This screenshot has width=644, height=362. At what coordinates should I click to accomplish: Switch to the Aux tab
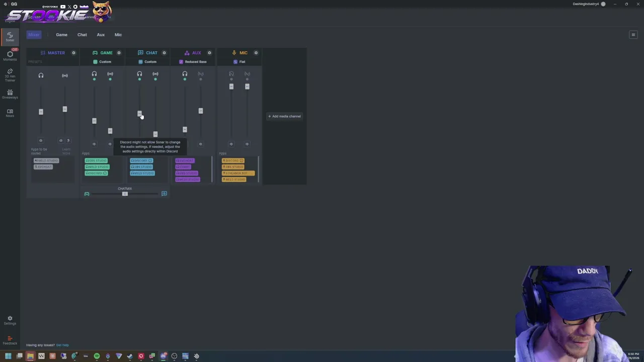pyautogui.click(x=101, y=35)
